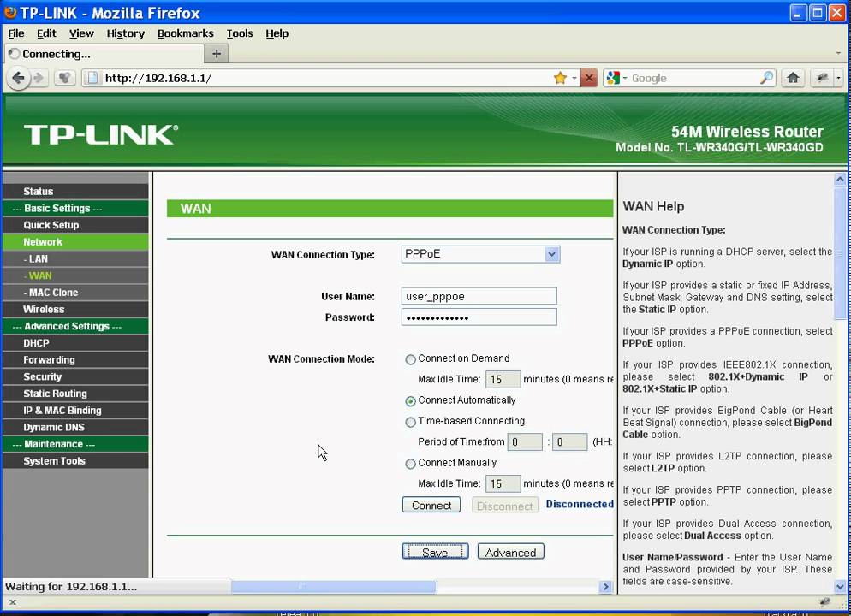Select Connect on Demand radio button

411,359
